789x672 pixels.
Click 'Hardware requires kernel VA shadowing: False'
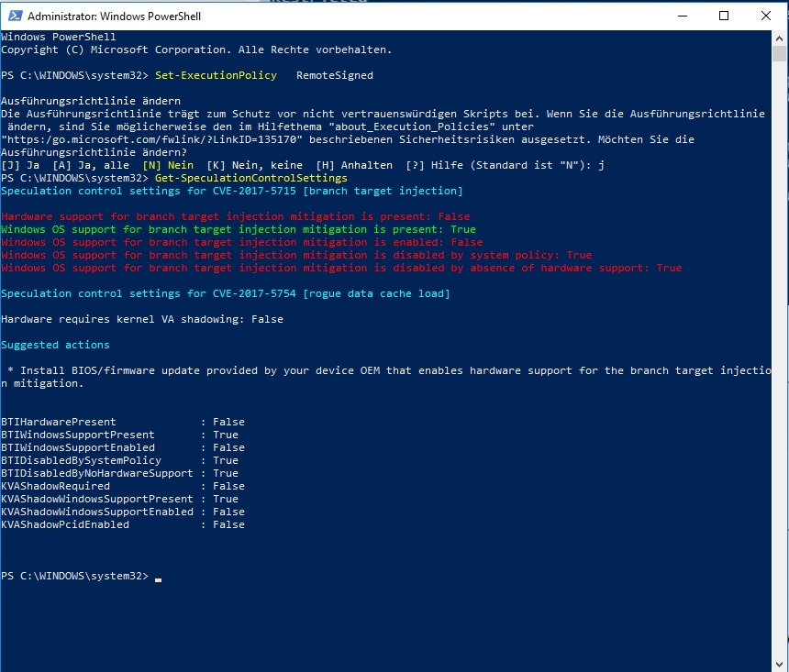[142, 319]
